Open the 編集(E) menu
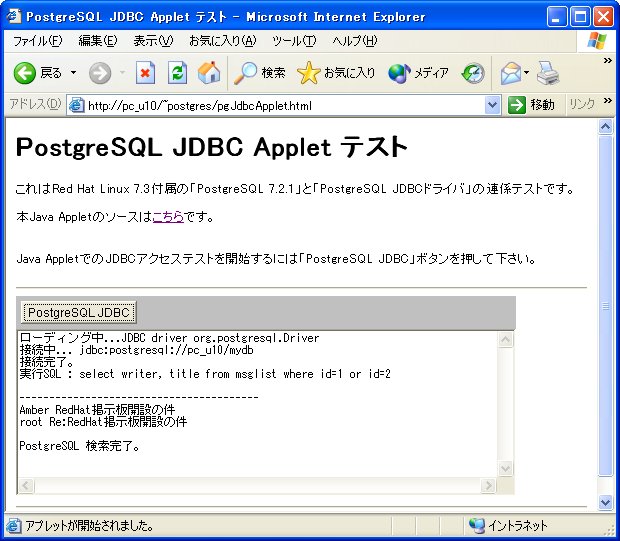This screenshot has width=620, height=541. tap(98, 41)
